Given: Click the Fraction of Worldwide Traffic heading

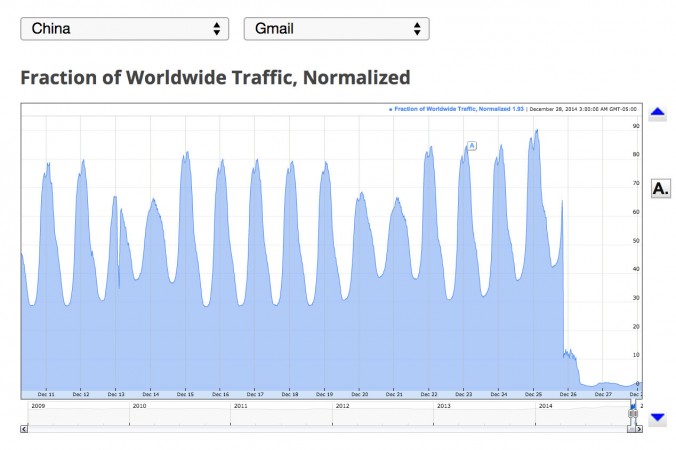Looking at the screenshot, I should coord(215,77).
